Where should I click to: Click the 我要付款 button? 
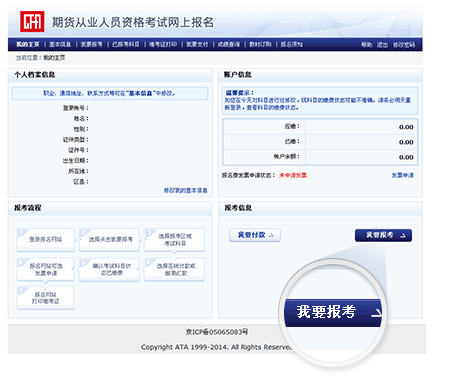tap(255, 235)
